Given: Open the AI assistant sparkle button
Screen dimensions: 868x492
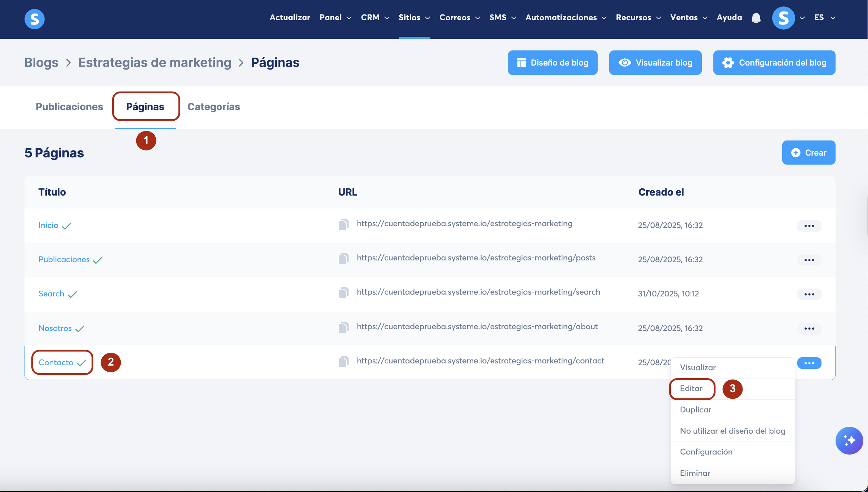Looking at the screenshot, I should (849, 440).
